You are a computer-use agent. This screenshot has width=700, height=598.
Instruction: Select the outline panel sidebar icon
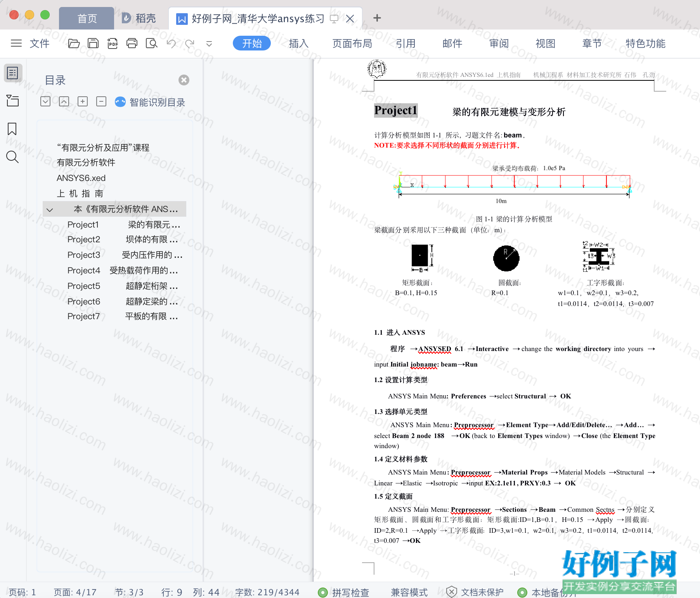tap(12, 73)
